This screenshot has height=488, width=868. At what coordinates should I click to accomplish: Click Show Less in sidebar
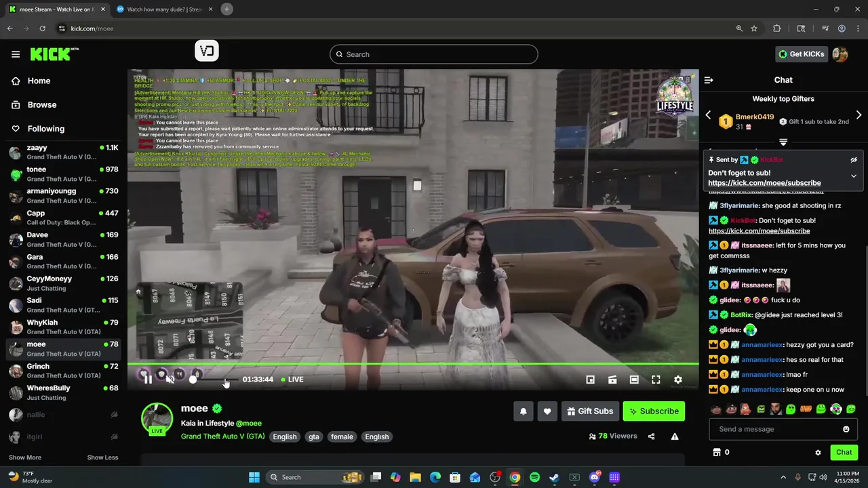click(102, 457)
